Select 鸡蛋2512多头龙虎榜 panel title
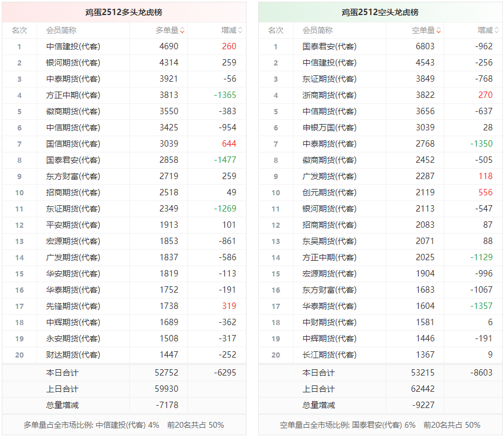 coord(124,12)
